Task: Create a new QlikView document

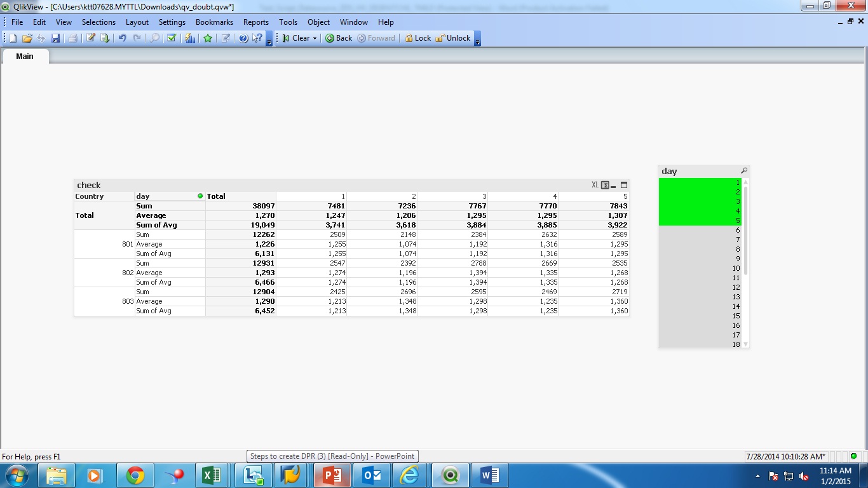Action: (x=13, y=38)
